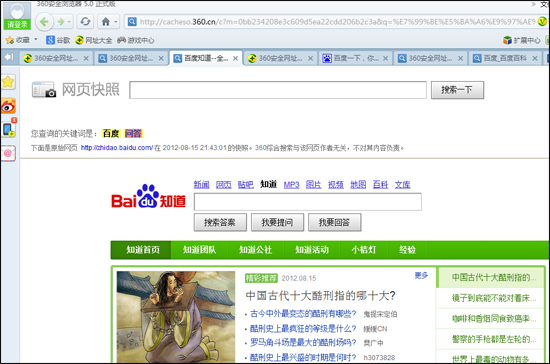Click the Baidu Zhidao search field

[x=308, y=202]
